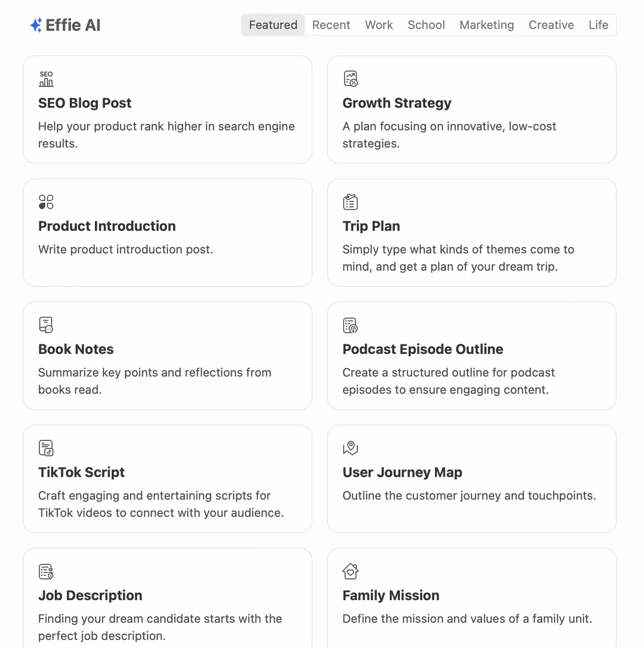Click the Effie AI sparkle logo

click(x=36, y=25)
